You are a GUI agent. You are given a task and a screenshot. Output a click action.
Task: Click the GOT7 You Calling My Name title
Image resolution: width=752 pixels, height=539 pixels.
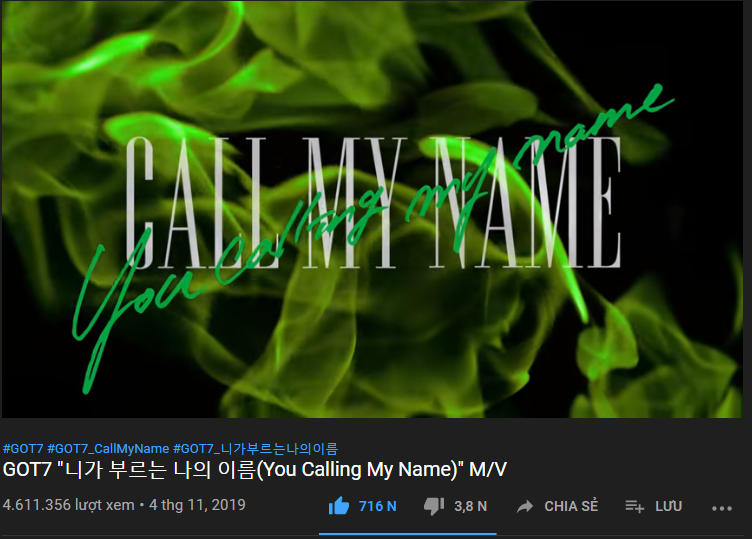[x=254, y=469]
